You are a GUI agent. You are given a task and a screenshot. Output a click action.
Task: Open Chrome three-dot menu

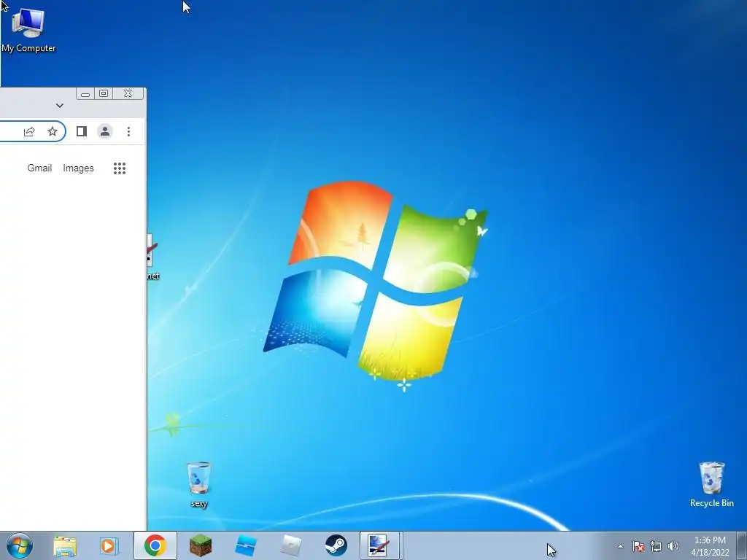click(128, 131)
